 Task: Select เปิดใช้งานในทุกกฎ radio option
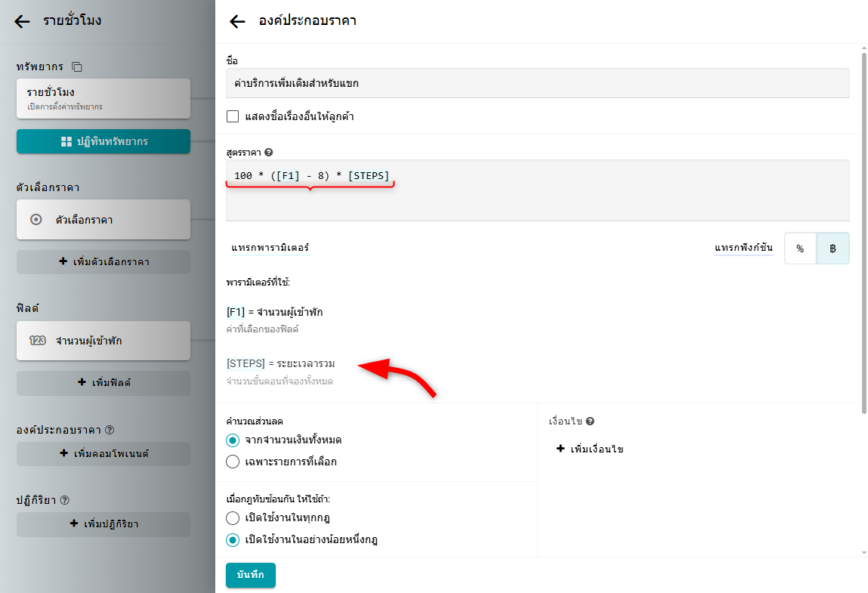tap(233, 518)
